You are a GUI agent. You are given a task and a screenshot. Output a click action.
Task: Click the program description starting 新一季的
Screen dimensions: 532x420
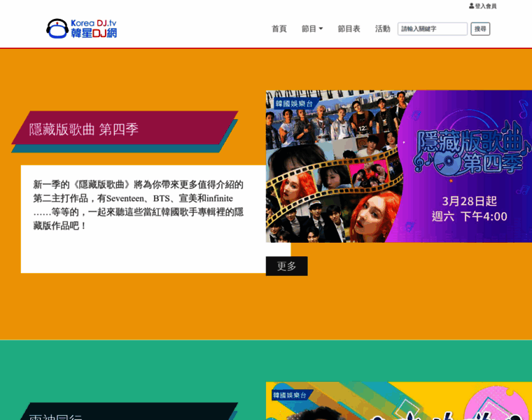click(139, 205)
